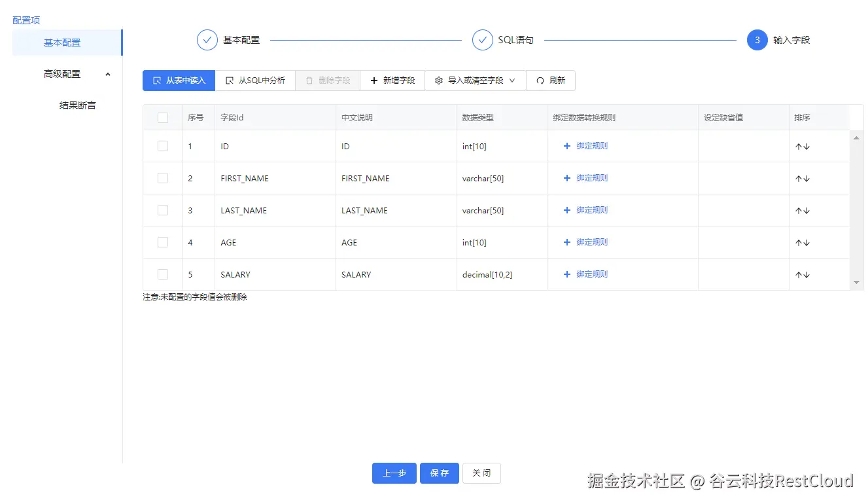Click the 关闭 button

(481, 473)
